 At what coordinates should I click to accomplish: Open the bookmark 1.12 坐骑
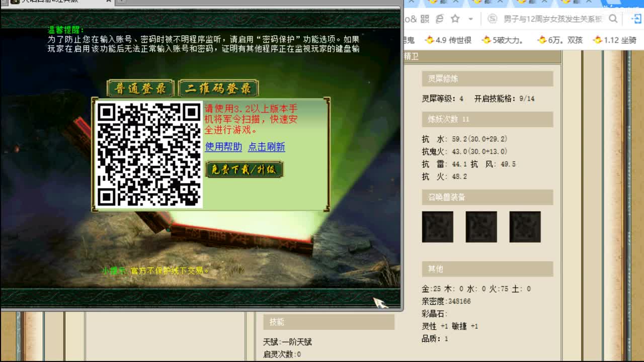(x=615, y=40)
